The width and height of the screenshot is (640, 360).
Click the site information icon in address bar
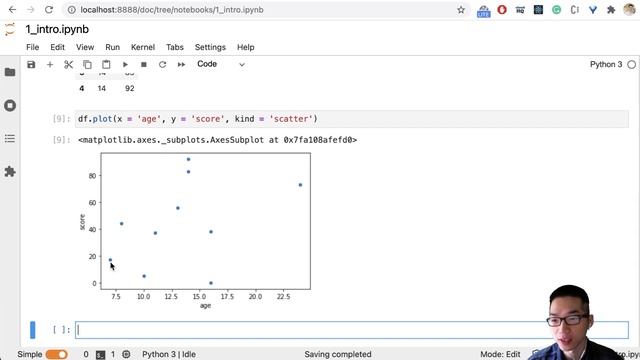(x=72, y=10)
